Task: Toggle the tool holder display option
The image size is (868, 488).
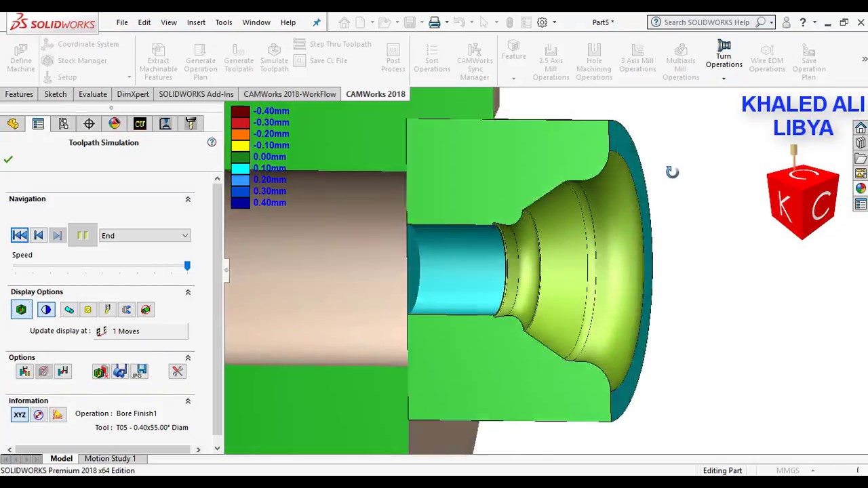Action: tap(126, 310)
